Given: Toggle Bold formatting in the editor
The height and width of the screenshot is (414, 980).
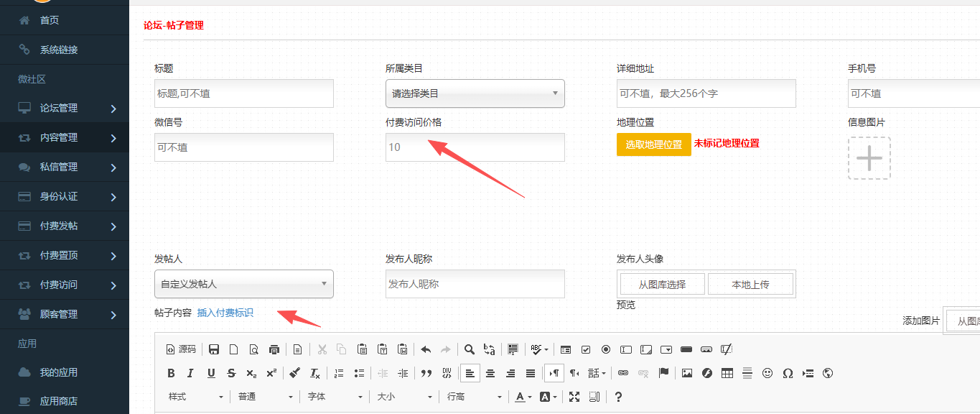Looking at the screenshot, I should (171, 373).
